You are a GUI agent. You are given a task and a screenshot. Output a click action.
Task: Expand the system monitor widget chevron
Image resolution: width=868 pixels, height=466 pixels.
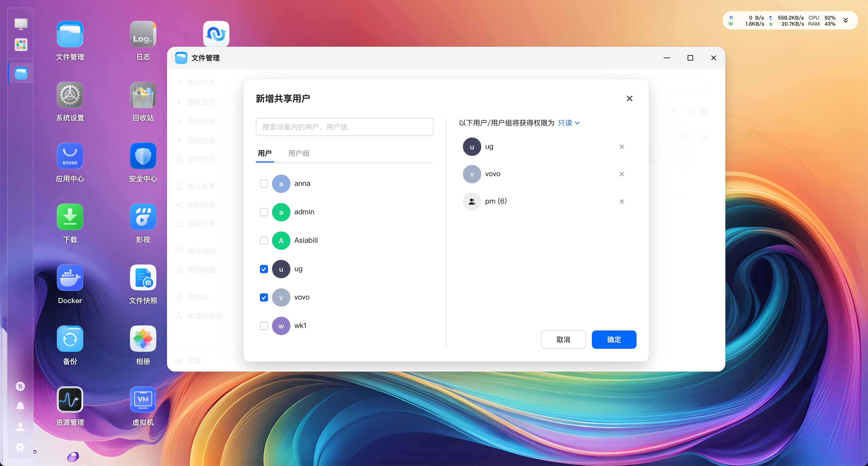846,21
